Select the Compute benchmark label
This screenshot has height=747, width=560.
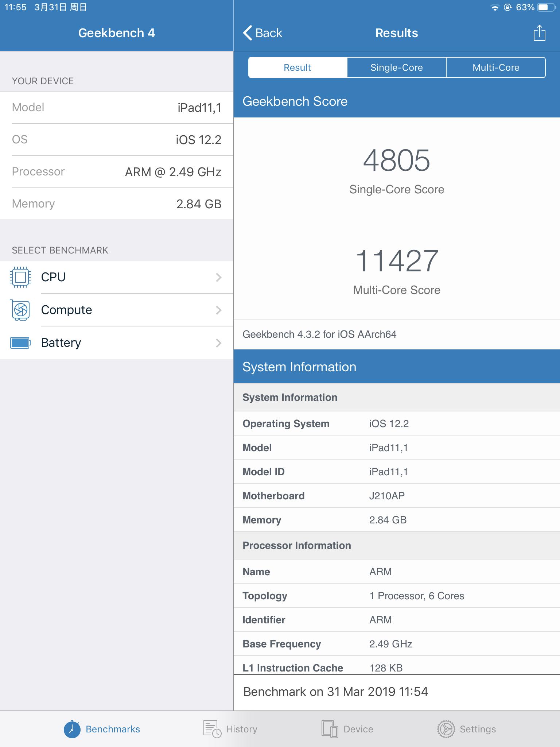66,310
